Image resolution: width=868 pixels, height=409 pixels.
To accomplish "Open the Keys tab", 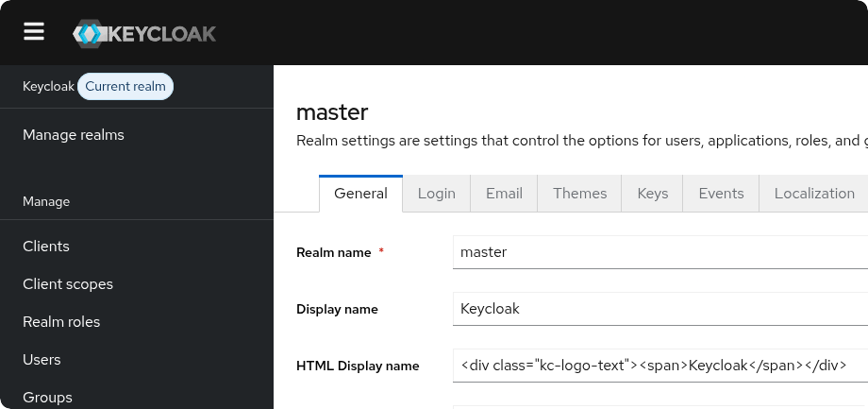I will (x=652, y=194).
